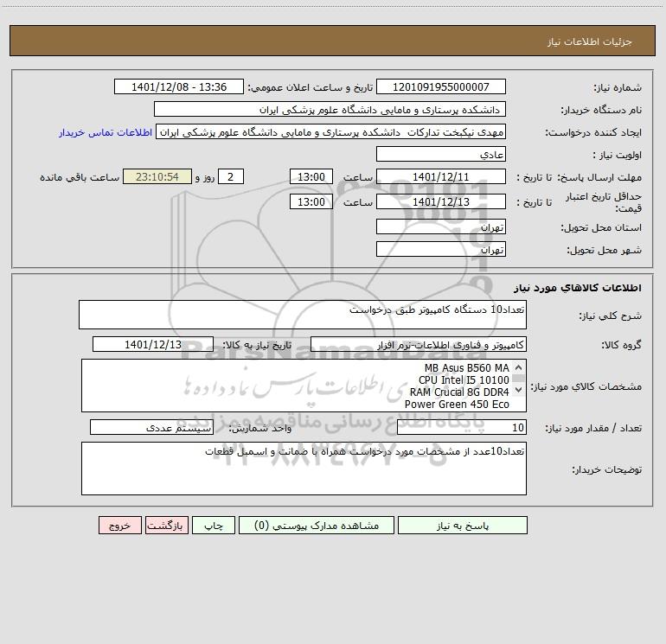Click the شرح کلی نیاز text area

[303, 315]
